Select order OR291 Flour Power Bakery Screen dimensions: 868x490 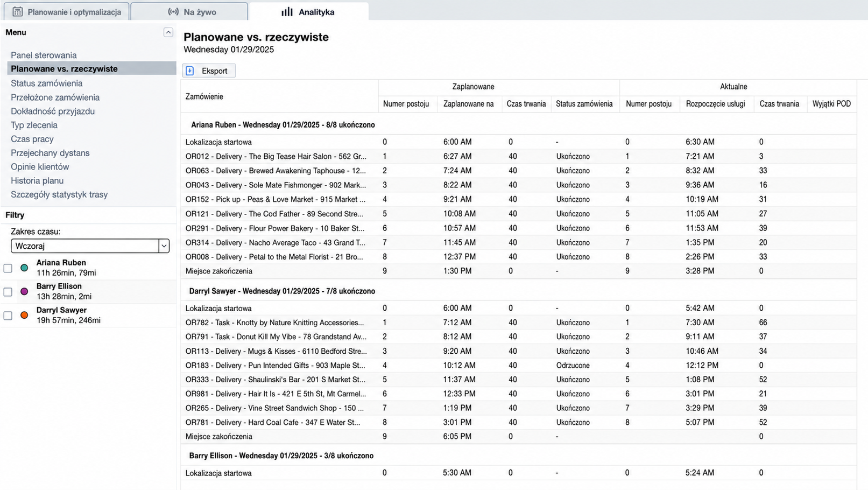[275, 228]
